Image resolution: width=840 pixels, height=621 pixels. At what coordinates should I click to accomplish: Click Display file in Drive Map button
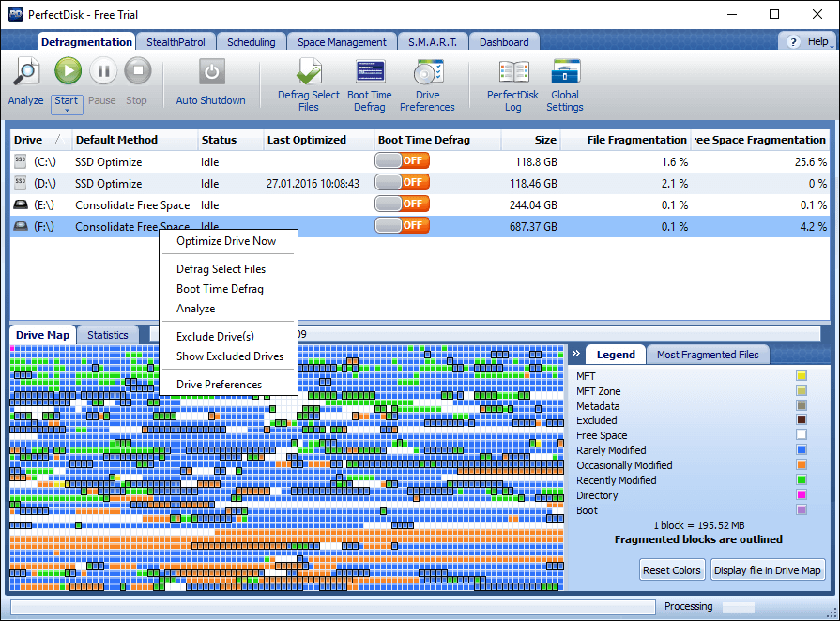767,570
